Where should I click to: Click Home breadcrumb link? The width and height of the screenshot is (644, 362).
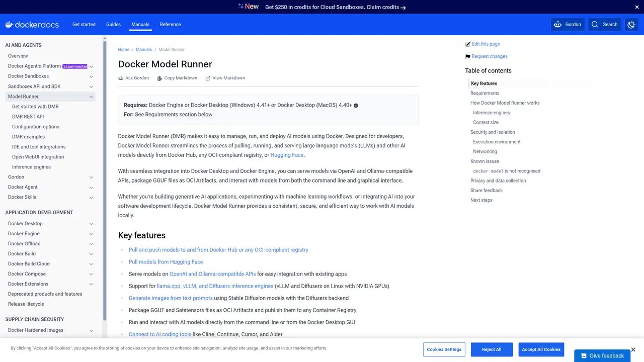pos(124,50)
